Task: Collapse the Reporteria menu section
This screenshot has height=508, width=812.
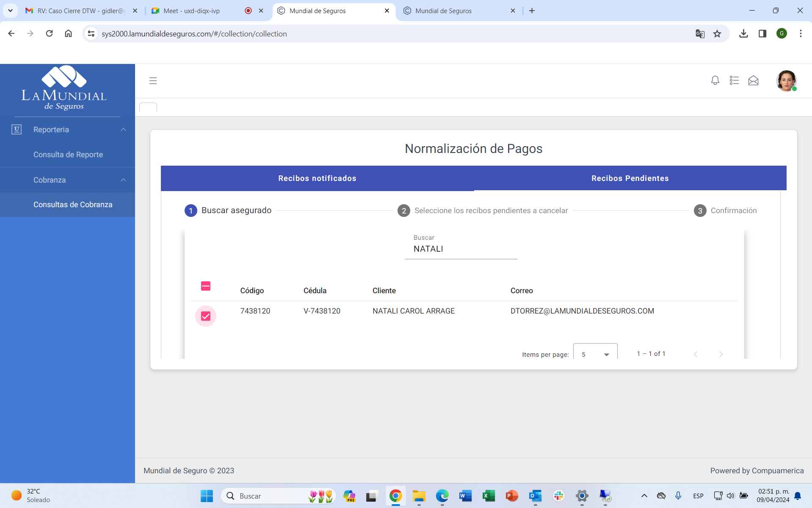Action: pyautogui.click(x=123, y=130)
